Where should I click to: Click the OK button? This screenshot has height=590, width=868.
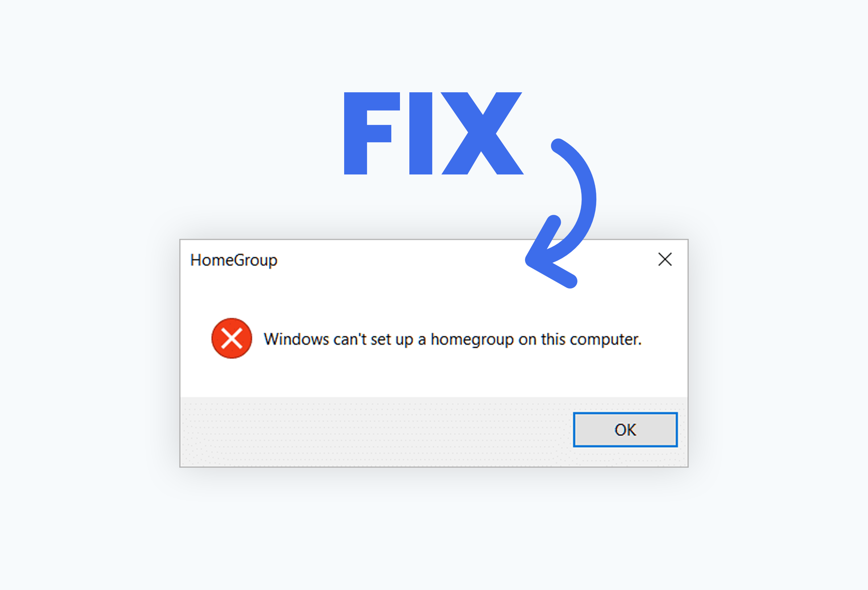click(625, 430)
